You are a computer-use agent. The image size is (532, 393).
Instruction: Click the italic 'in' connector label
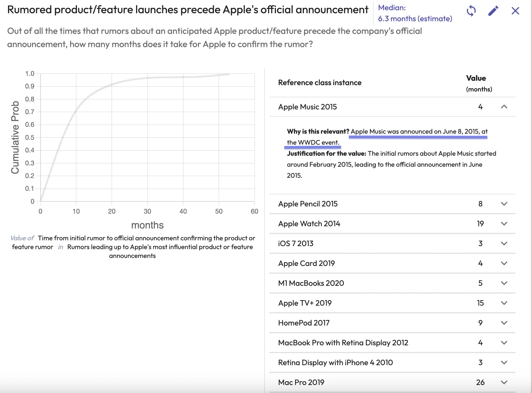61,247
